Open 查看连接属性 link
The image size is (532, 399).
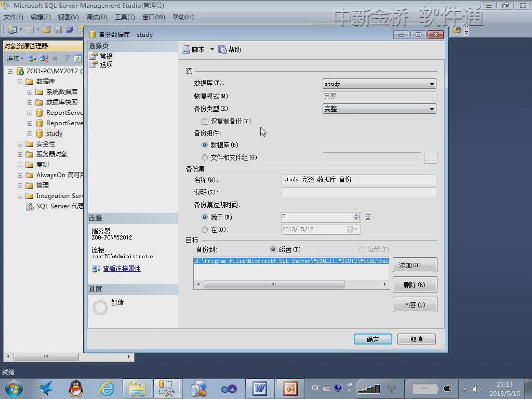pos(122,269)
